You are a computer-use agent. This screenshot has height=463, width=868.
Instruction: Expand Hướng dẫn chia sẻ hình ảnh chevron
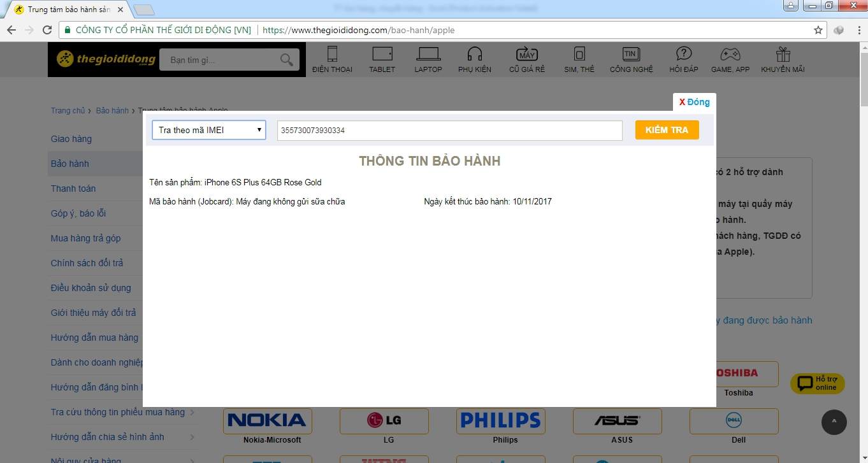pyautogui.click(x=192, y=438)
